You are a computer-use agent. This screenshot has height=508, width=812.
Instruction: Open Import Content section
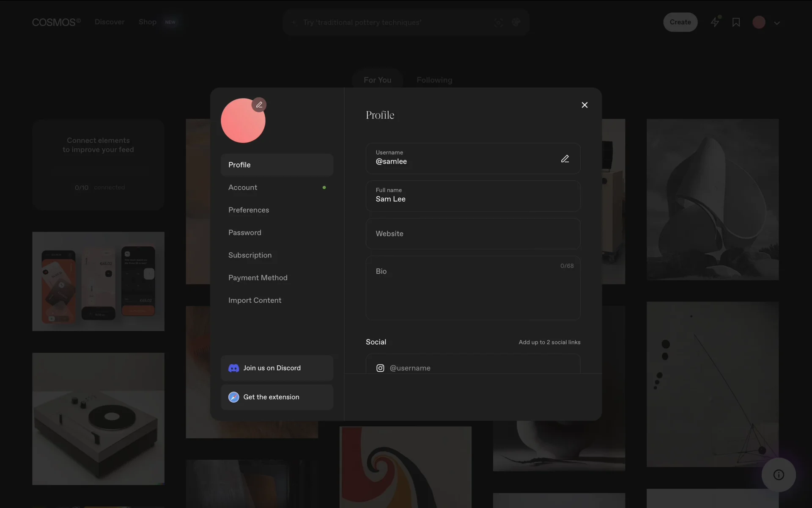tap(255, 300)
